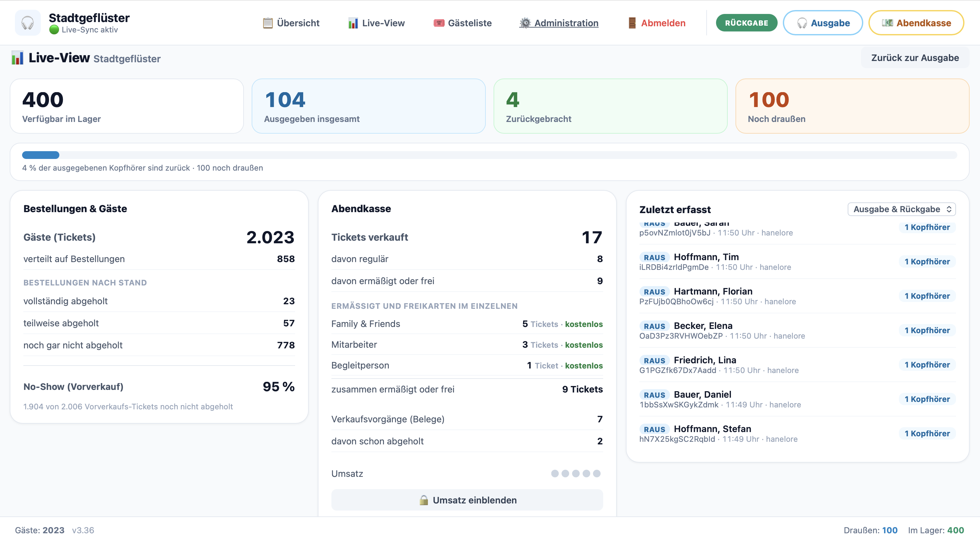Screen dimensions: 980x543
Task: Click the Family & Friends row
Action: coord(467,324)
